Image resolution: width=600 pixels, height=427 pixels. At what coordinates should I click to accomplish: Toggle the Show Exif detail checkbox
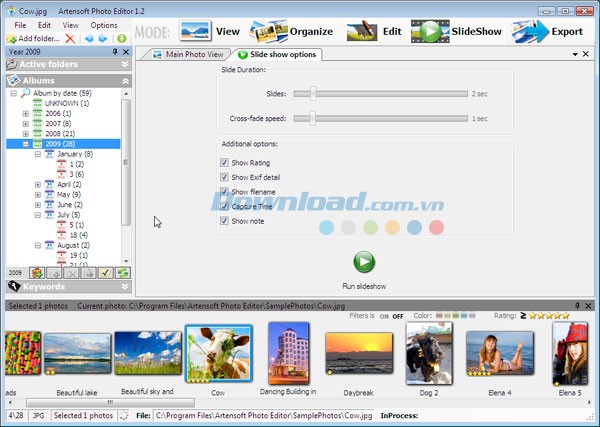224,177
